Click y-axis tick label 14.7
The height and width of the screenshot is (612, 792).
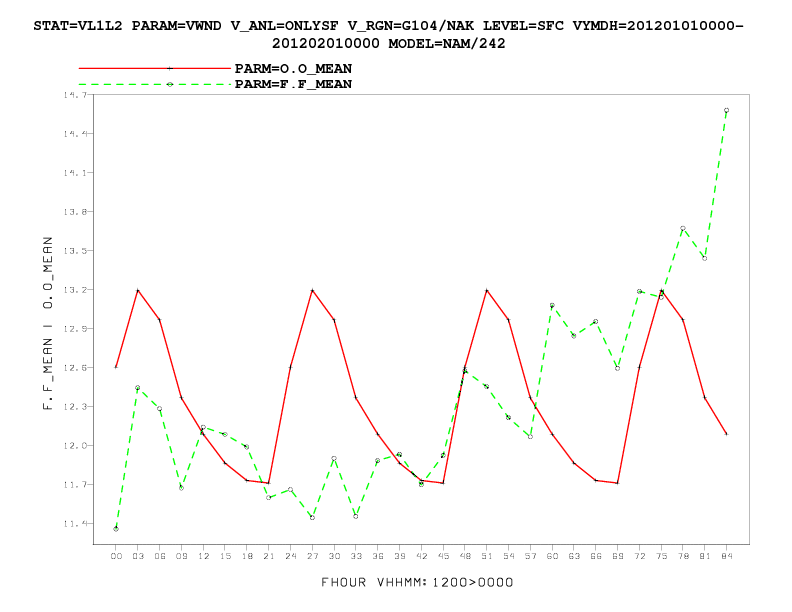pos(75,94)
